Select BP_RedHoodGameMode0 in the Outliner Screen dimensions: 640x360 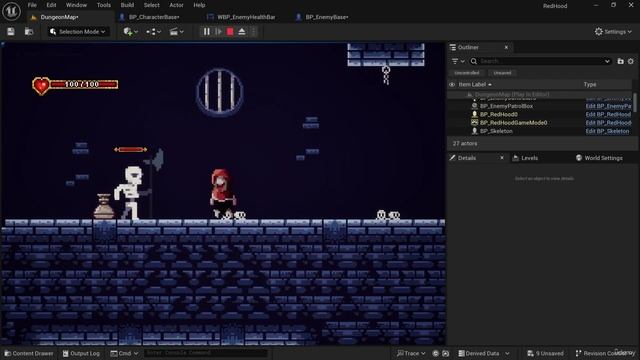click(513, 122)
